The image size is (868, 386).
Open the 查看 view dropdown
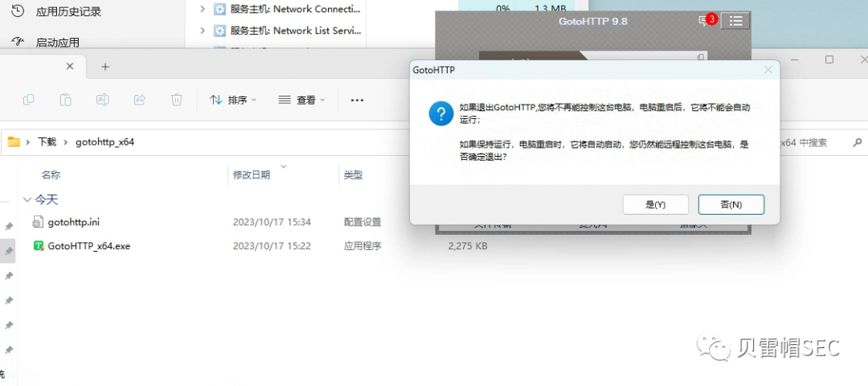click(301, 101)
